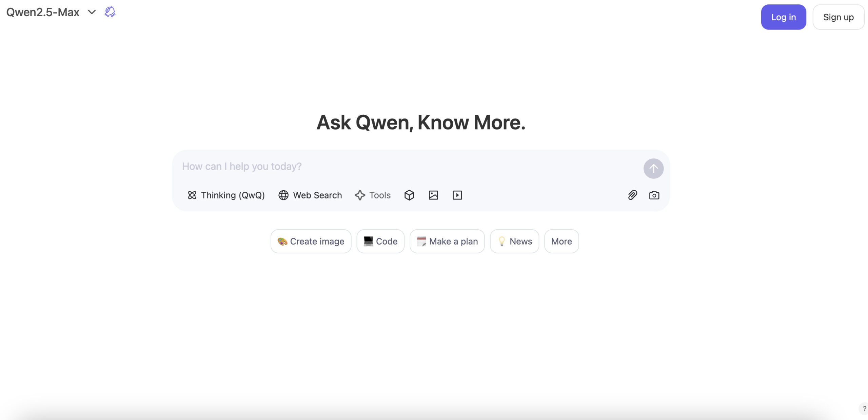Image resolution: width=868 pixels, height=420 pixels.
Task: Click the new chat icon beside model name
Action: 110,12
